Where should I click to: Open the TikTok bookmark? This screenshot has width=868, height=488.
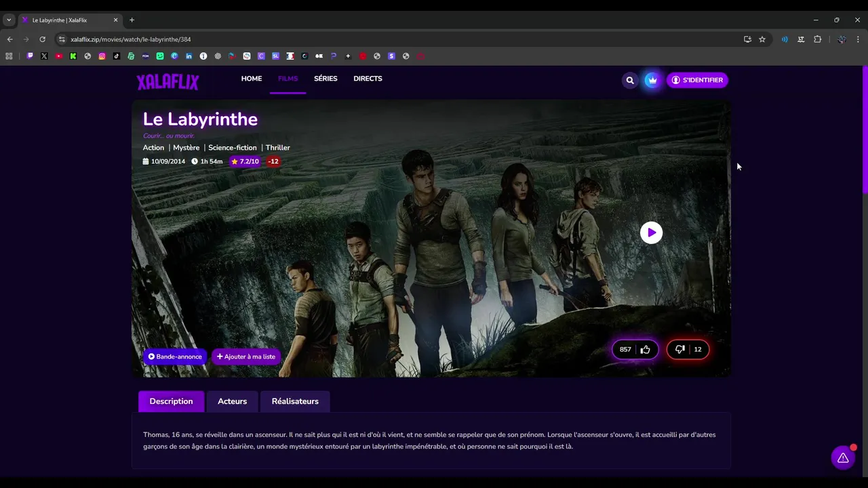117,56
